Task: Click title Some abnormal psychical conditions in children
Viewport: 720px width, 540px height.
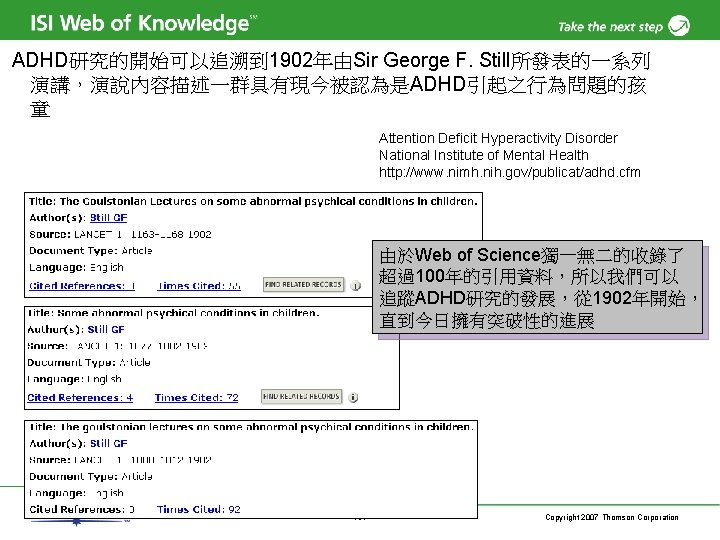Action: click(x=174, y=313)
